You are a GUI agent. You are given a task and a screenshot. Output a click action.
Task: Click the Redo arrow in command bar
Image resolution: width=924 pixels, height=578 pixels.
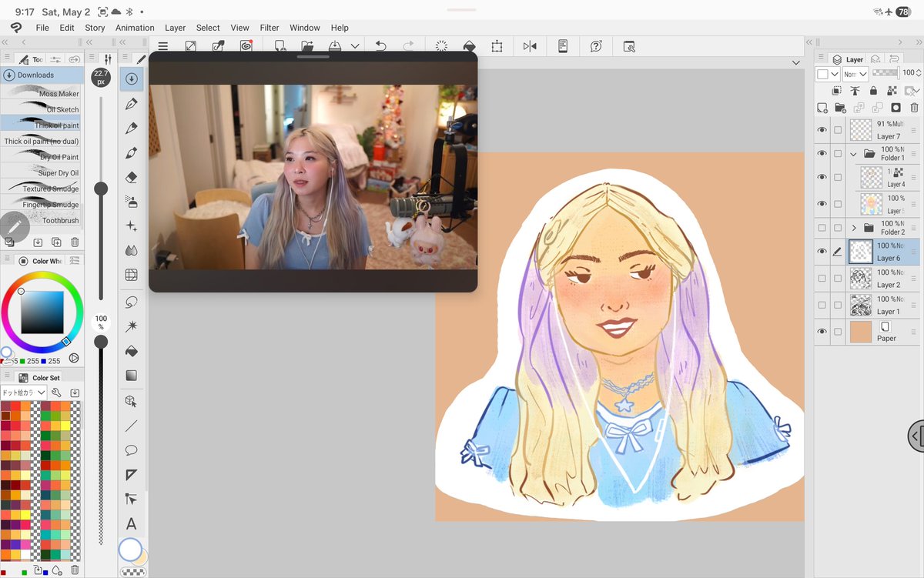(408, 46)
